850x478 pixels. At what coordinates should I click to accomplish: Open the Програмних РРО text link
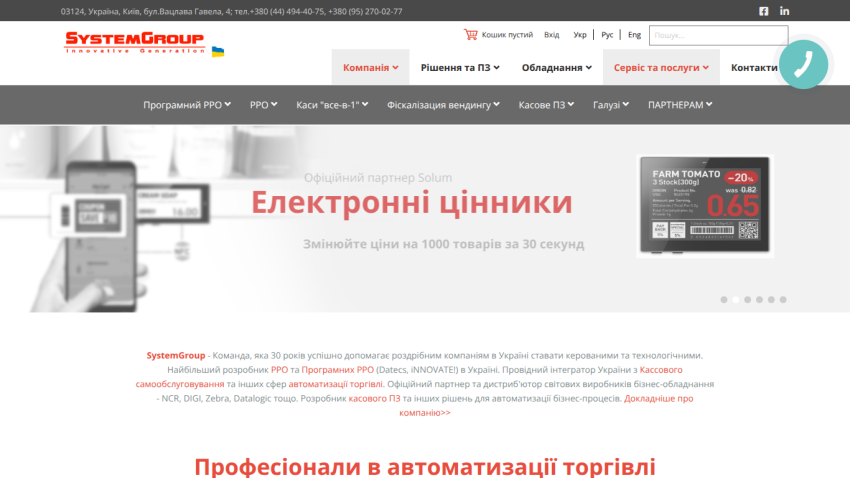click(x=338, y=370)
